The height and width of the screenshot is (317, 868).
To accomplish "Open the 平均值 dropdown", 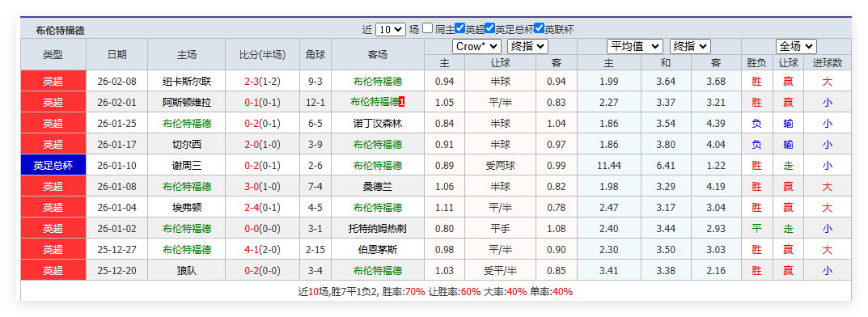I will 635,46.
